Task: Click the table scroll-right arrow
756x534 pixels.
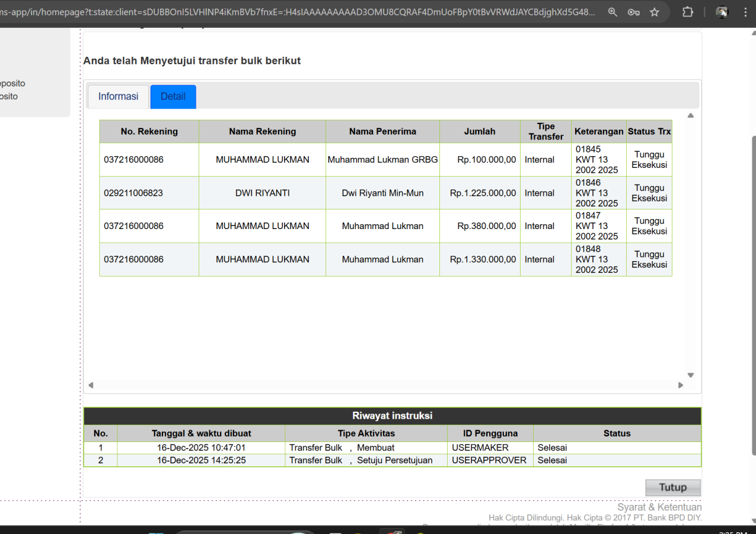Action: click(x=681, y=385)
